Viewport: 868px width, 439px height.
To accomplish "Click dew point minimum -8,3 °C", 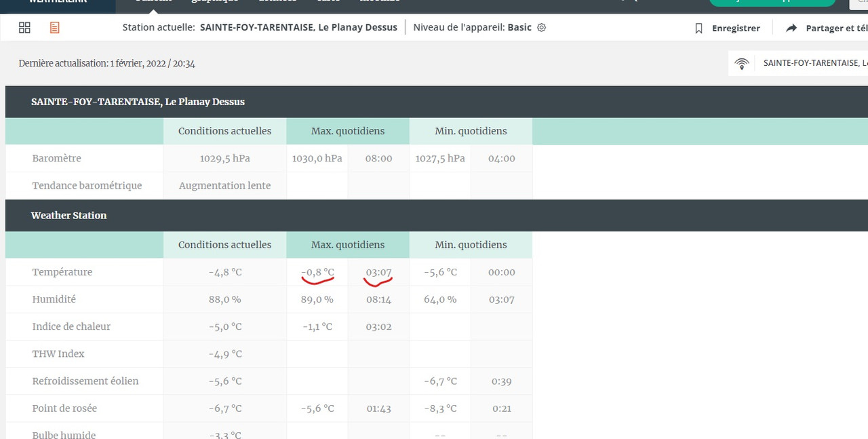I will coord(440,408).
